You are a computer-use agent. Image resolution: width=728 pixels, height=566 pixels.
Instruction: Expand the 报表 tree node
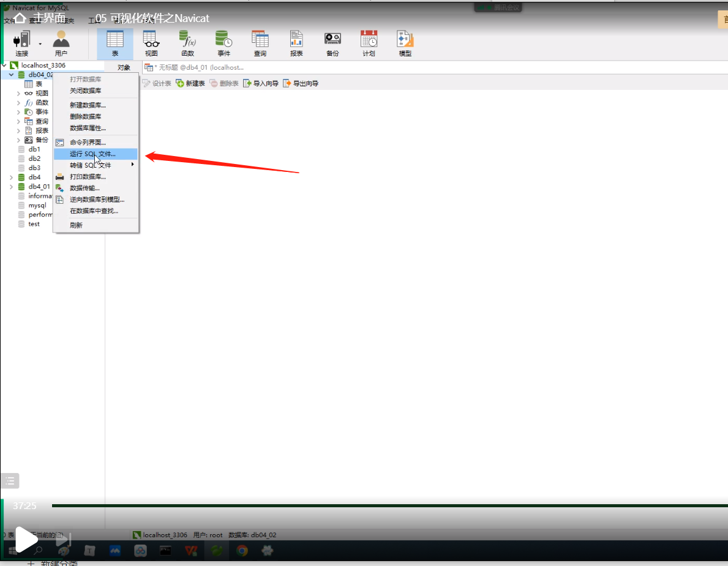[18, 131]
